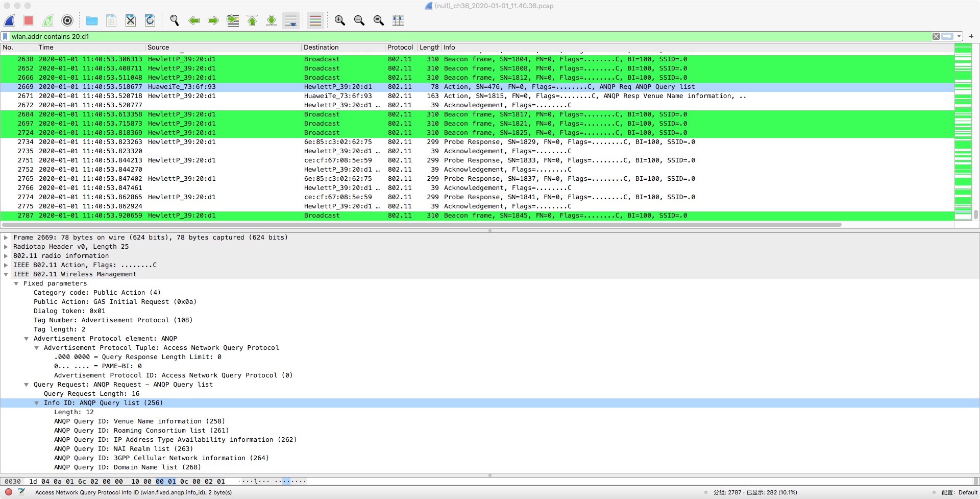Go back in packet history with the left arrow
Viewport: 980px width, 499px height.
(194, 20)
